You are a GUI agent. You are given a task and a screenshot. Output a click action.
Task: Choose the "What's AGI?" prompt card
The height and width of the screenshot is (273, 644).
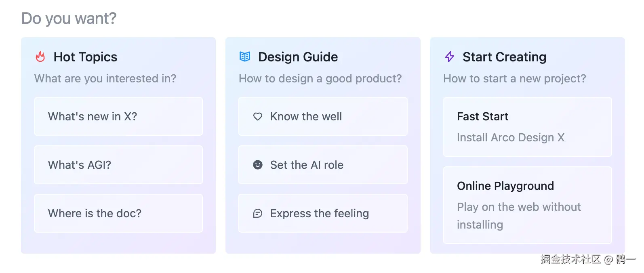point(118,165)
